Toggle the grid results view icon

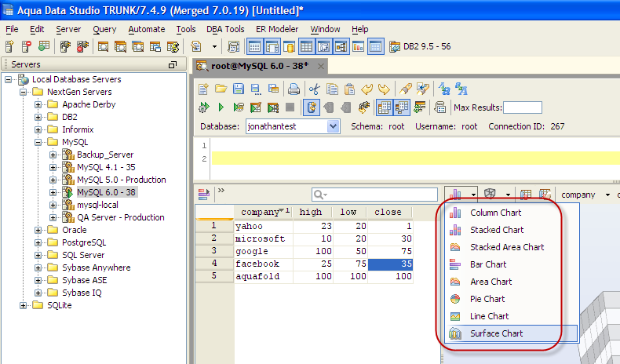[385, 107]
